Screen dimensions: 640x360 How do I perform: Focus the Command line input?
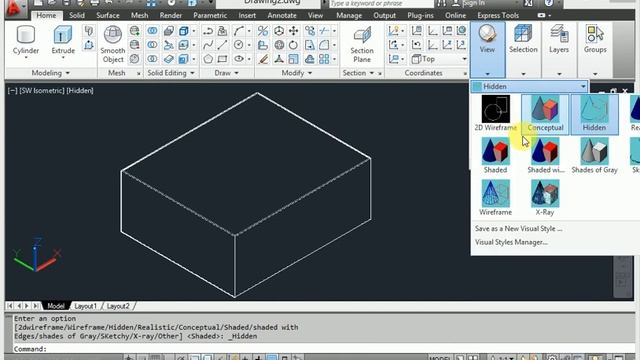point(322,349)
